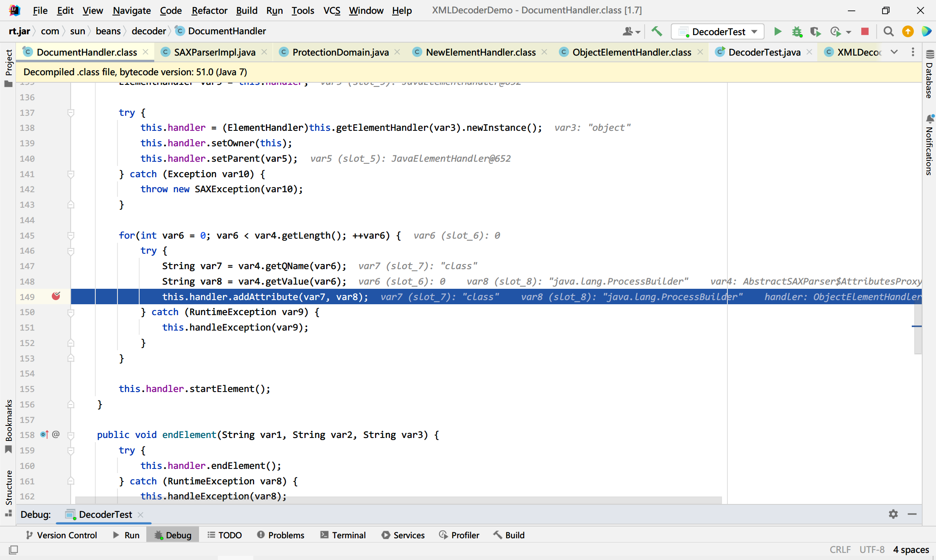The image size is (936, 560).
Task: Collapse for loop at line 145
Action: click(71, 236)
